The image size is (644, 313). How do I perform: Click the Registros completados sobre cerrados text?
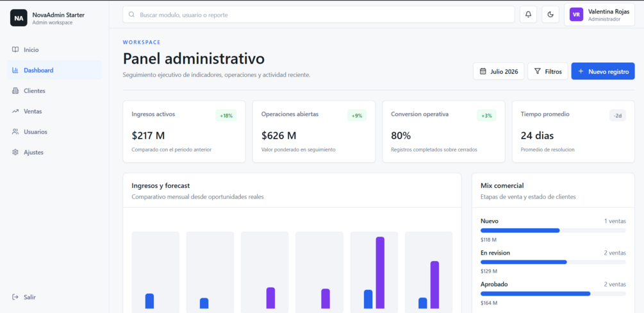pyautogui.click(x=434, y=149)
